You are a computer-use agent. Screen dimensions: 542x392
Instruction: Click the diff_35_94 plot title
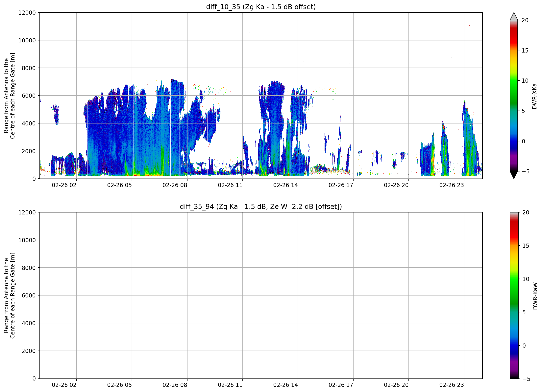coord(261,207)
